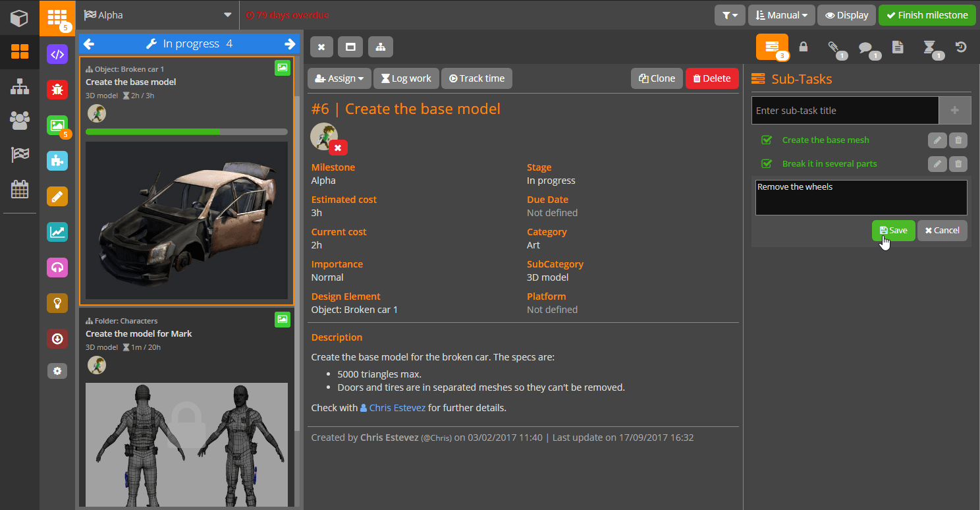
Task: Save the sub-task edit
Action: pos(893,231)
